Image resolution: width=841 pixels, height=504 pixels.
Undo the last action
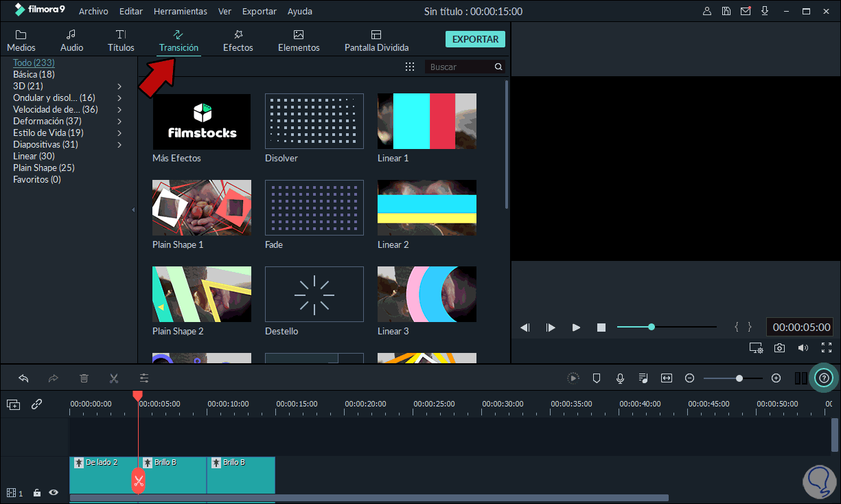pos(23,378)
